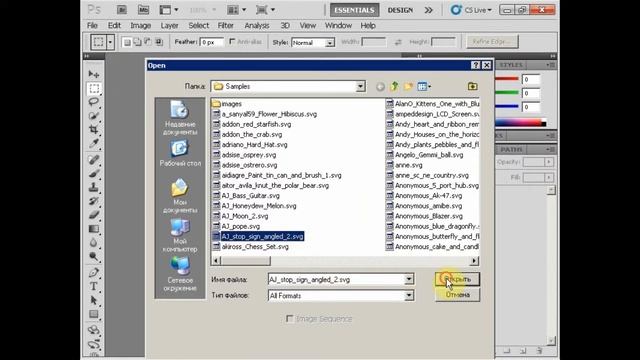Click the green color slider
The height and width of the screenshot is (360, 640).
coord(507,93)
